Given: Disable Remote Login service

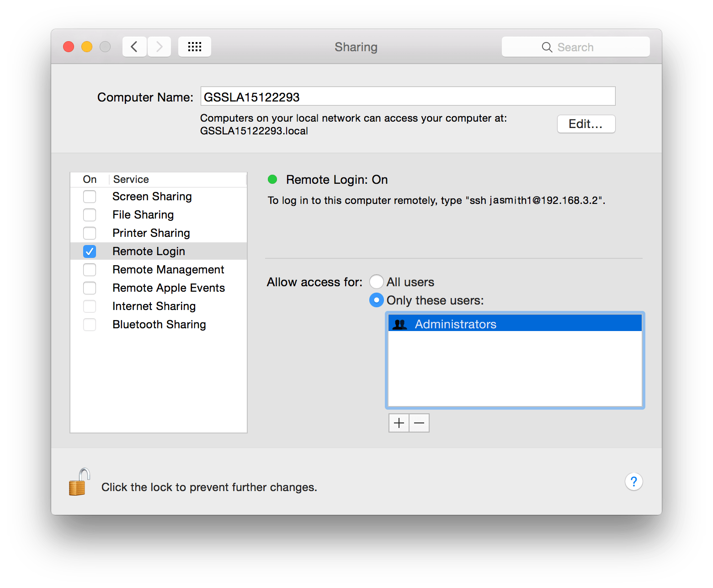Looking at the screenshot, I should pos(90,251).
